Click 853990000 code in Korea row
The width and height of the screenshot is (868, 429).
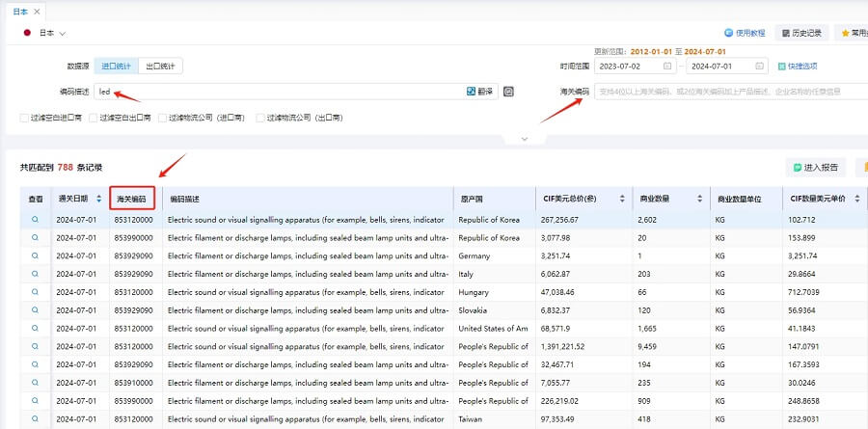(133, 238)
